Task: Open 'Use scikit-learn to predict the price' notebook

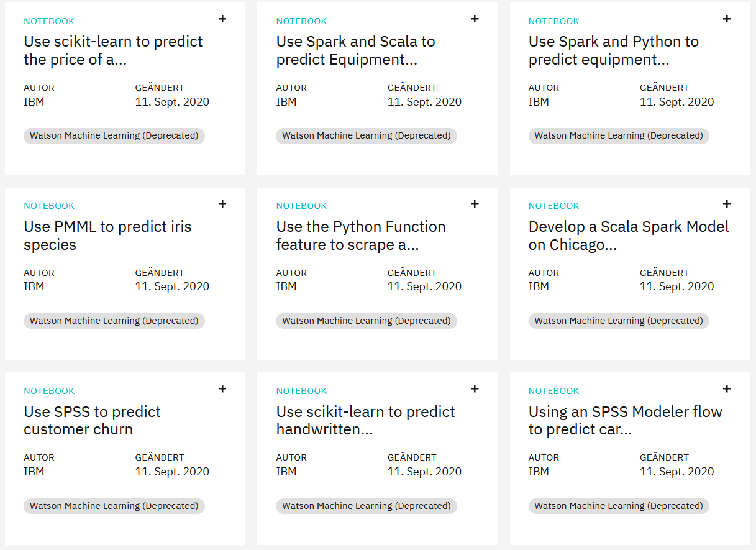Action: [113, 50]
